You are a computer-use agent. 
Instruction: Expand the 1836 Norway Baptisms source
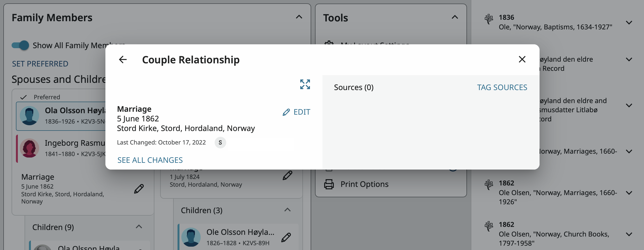(629, 22)
